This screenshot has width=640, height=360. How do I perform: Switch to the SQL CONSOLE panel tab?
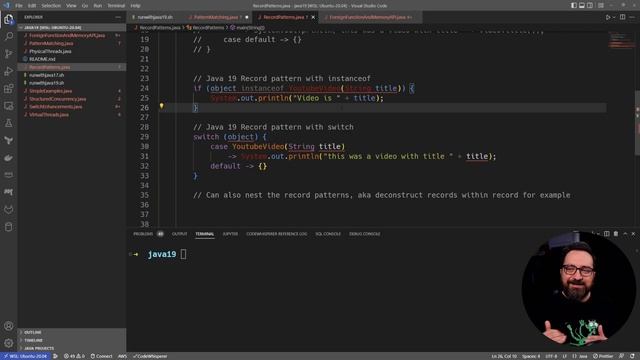328,234
